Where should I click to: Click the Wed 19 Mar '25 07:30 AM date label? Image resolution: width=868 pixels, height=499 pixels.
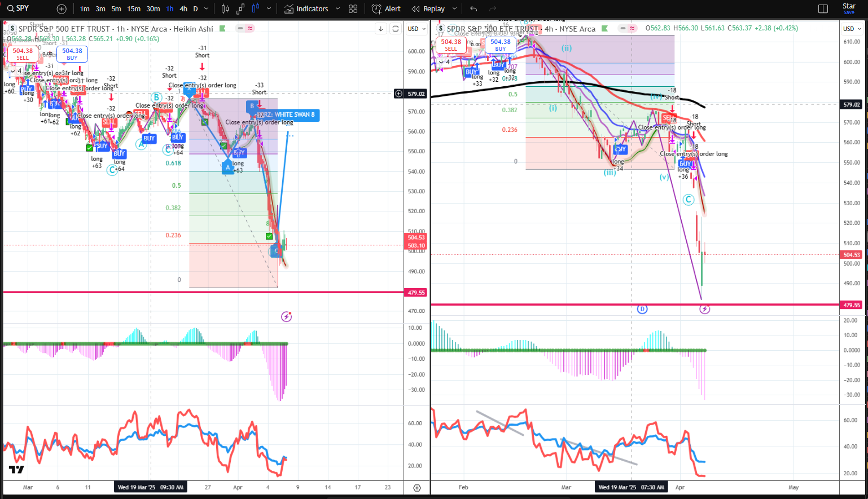click(x=632, y=487)
